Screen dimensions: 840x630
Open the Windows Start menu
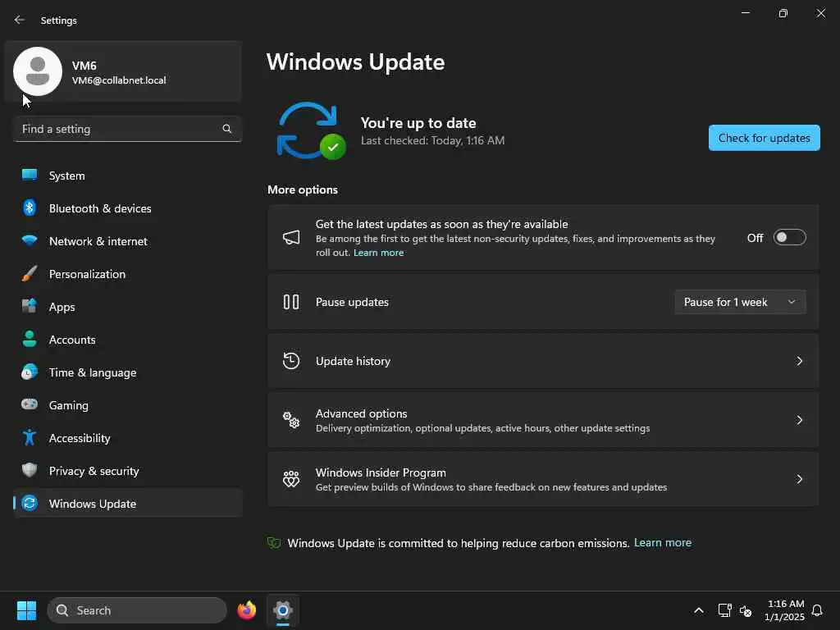point(26,610)
